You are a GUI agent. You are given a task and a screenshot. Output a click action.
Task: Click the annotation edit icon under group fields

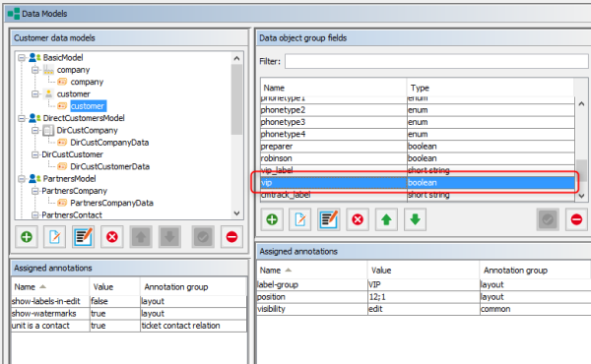coord(329,219)
